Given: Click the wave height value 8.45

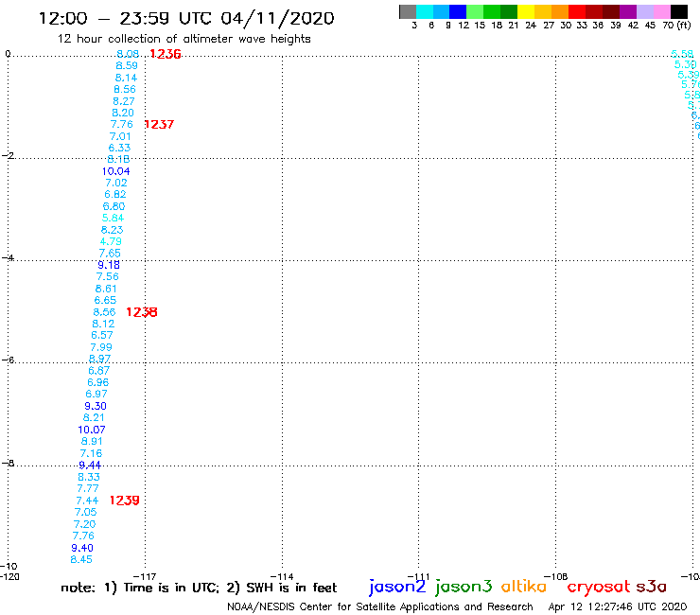Looking at the screenshot, I should tap(81, 559).
